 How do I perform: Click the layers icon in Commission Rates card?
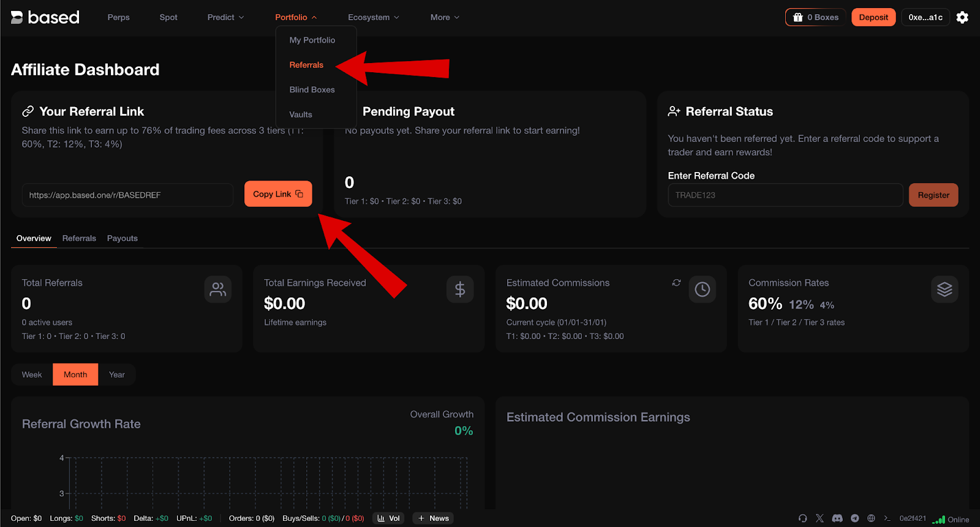944,290
